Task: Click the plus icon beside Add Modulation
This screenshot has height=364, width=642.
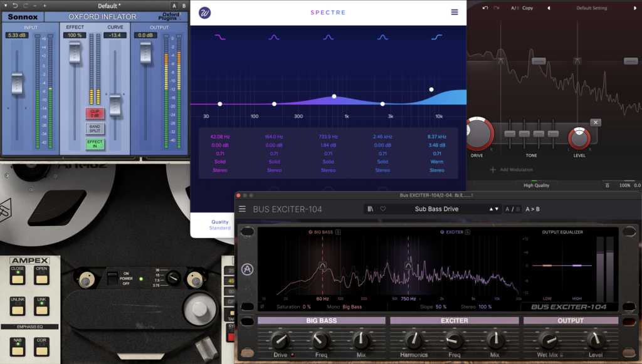Action: (493, 169)
